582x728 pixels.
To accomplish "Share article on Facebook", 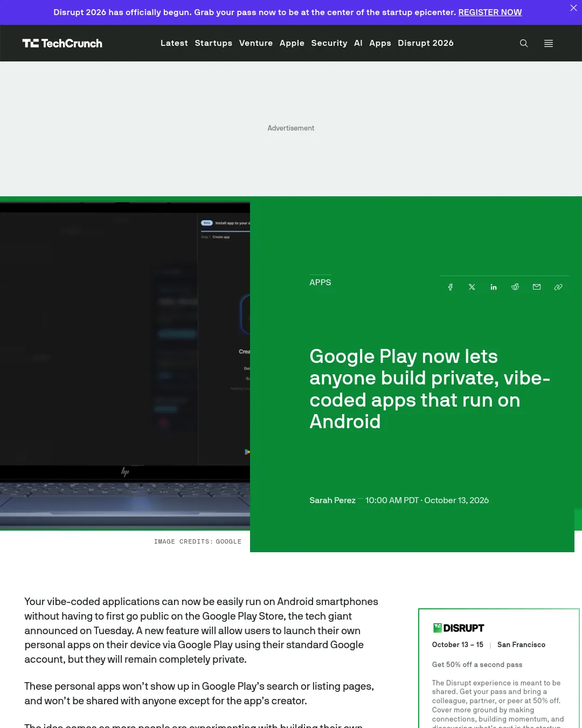I will pyautogui.click(x=451, y=287).
